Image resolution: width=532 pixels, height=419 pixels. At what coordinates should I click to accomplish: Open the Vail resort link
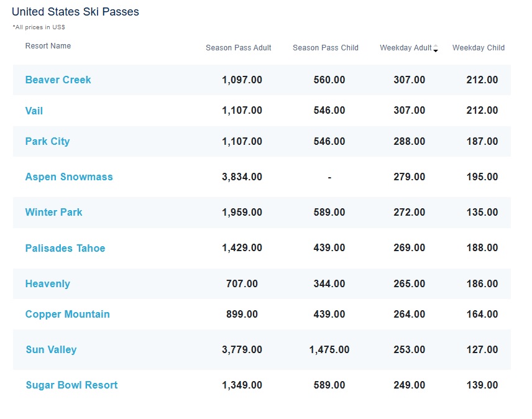[x=34, y=111]
